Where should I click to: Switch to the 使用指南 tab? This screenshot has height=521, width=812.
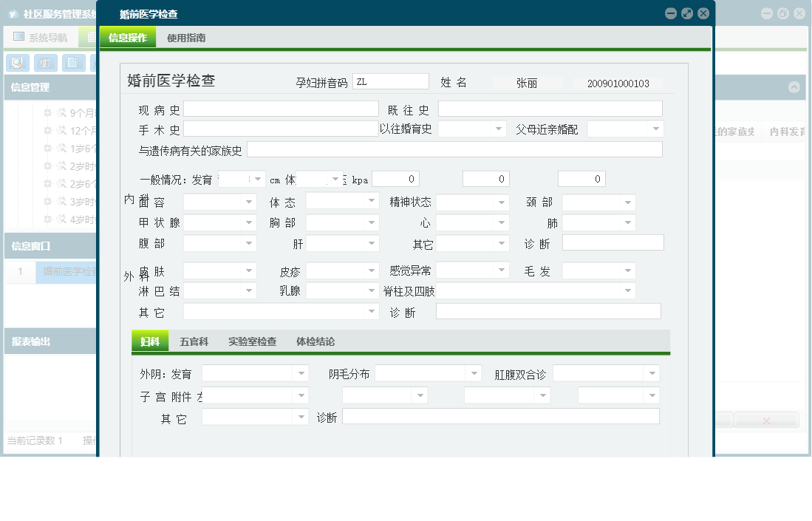click(186, 38)
